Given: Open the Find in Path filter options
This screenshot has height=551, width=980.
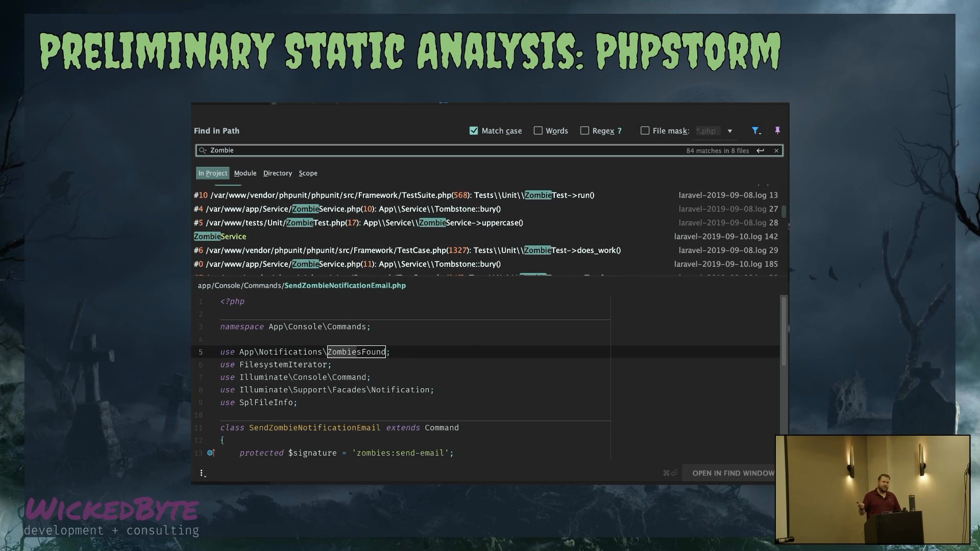Looking at the screenshot, I should (x=756, y=131).
